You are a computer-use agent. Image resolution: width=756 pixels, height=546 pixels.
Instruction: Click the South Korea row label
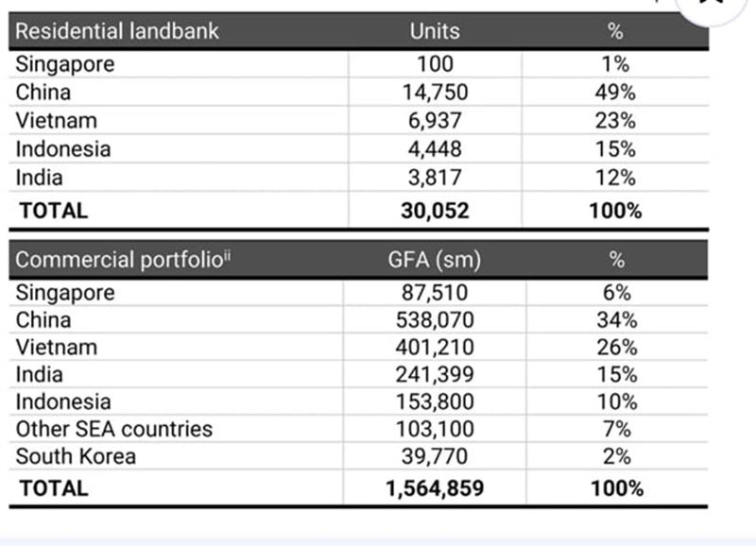tap(76, 456)
